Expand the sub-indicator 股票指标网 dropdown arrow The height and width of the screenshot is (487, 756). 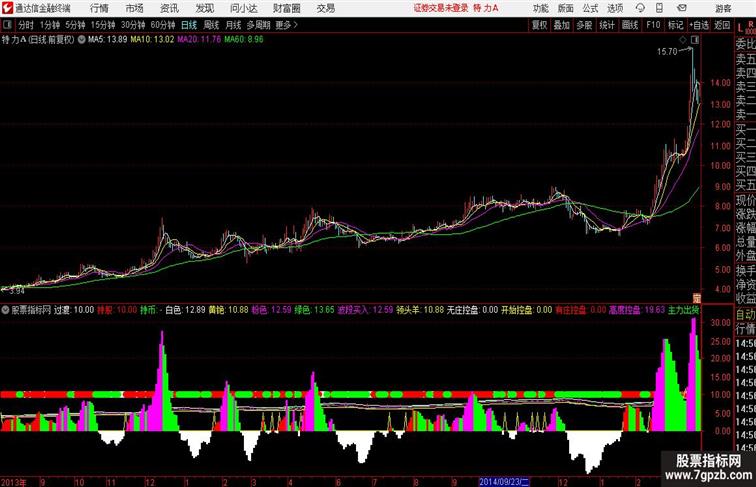pos(5,310)
